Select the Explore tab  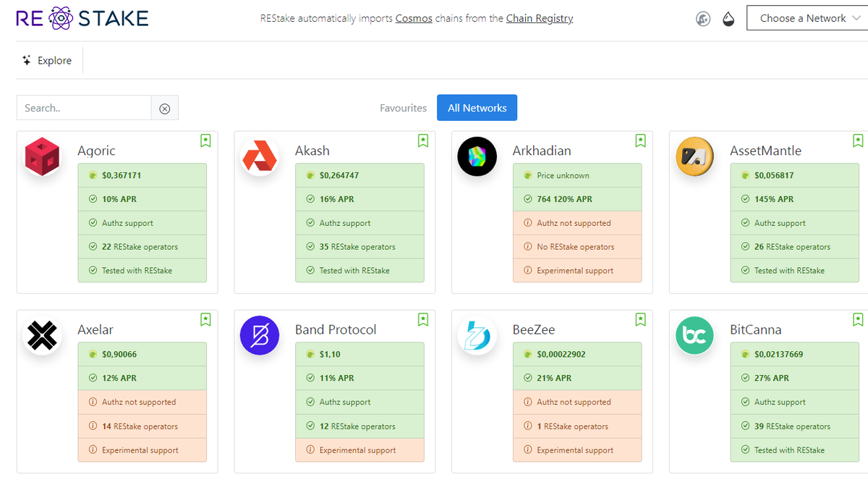(x=47, y=61)
